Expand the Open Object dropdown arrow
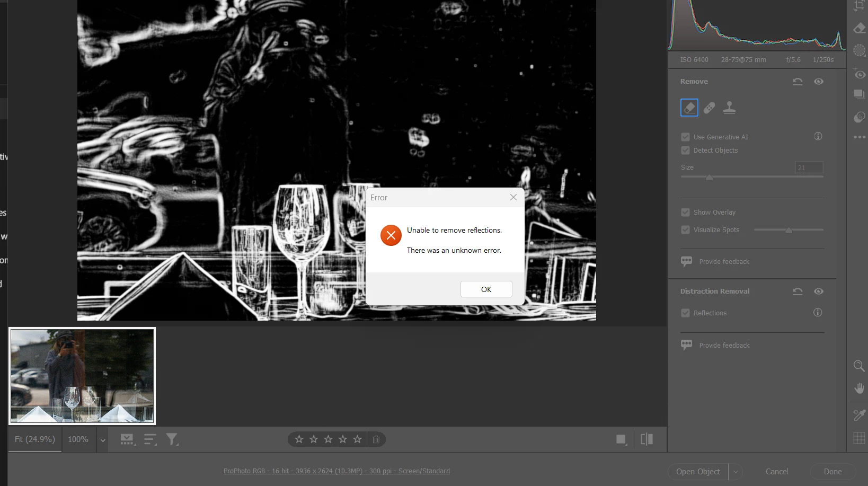The height and width of the screenshot is (486, 868). pos(736,472)
